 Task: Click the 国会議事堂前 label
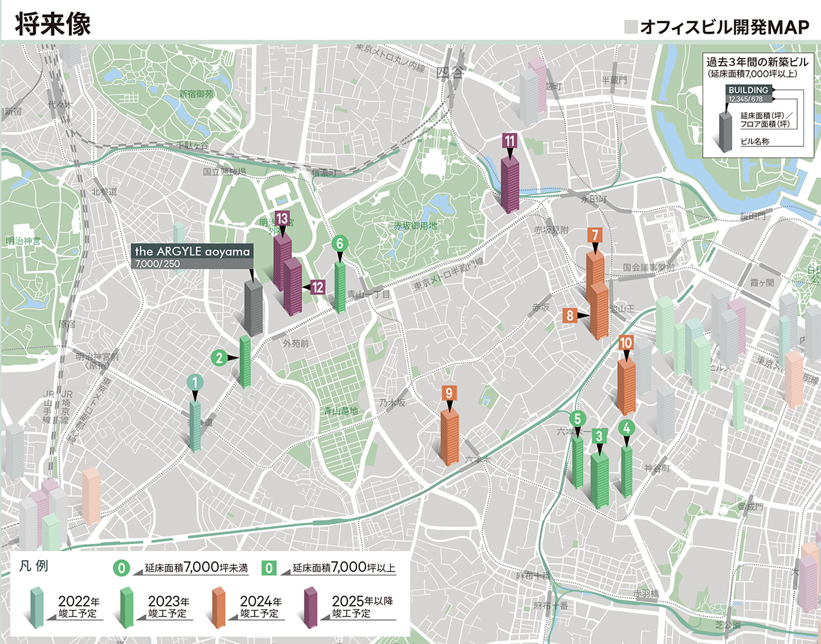(649, 267)
